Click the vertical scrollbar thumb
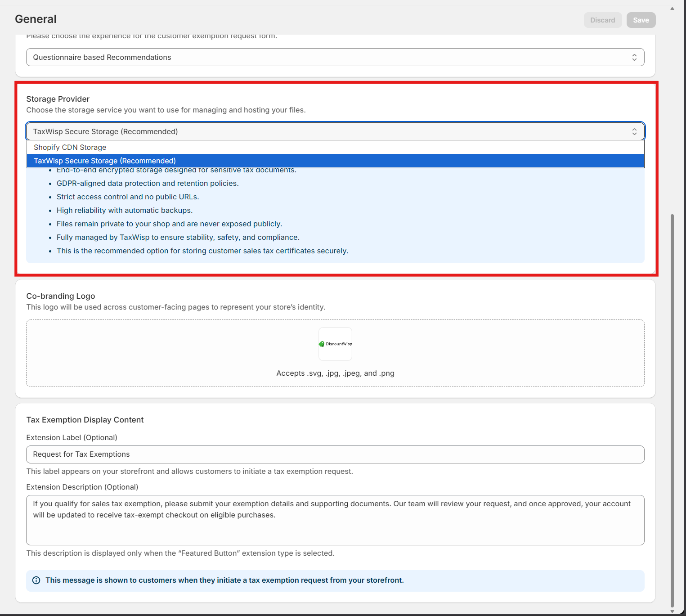This screenshot has width=686, height=616. (x=672, y=410)
